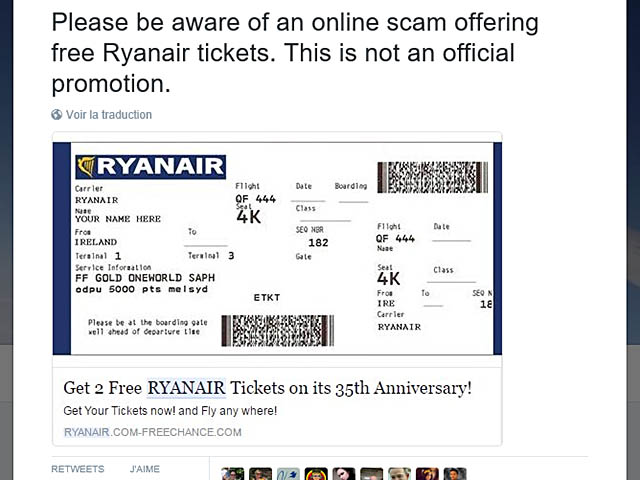Click the first user avatar in the row
Viewport: 640px width, 480px height.
[x=233, y=474]
